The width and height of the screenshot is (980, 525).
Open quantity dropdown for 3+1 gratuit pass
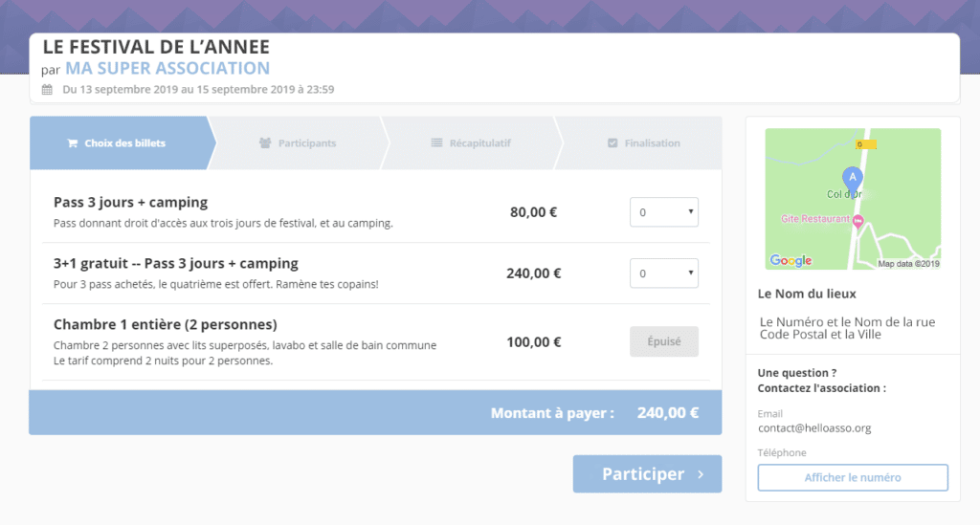(664, 273)
